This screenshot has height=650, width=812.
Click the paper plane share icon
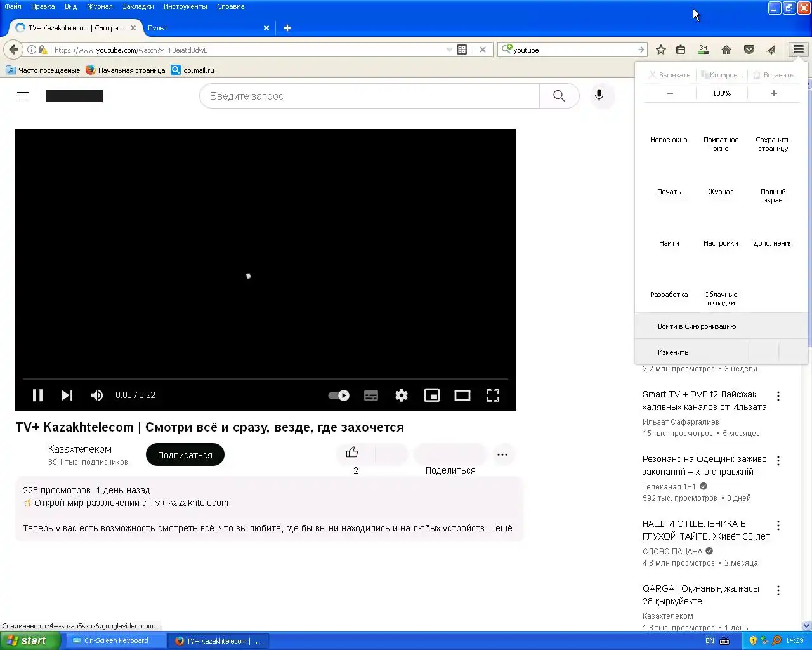coord(771,50)
